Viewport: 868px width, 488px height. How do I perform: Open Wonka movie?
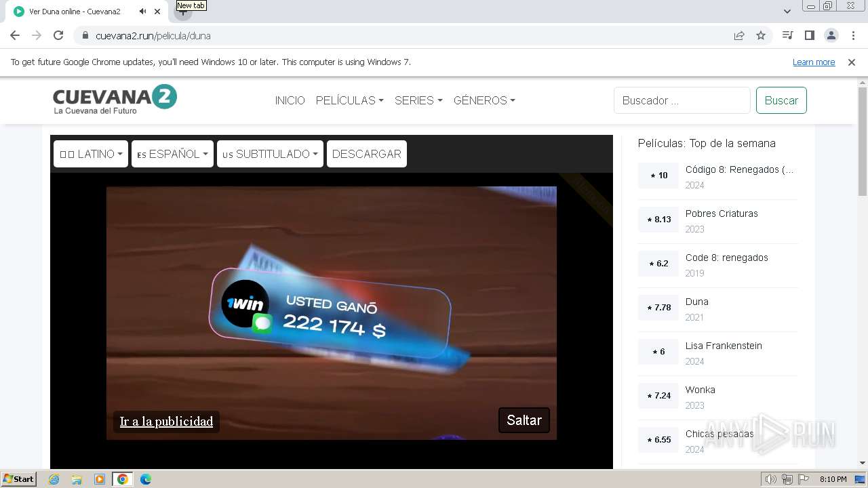(x=700, y=390)
